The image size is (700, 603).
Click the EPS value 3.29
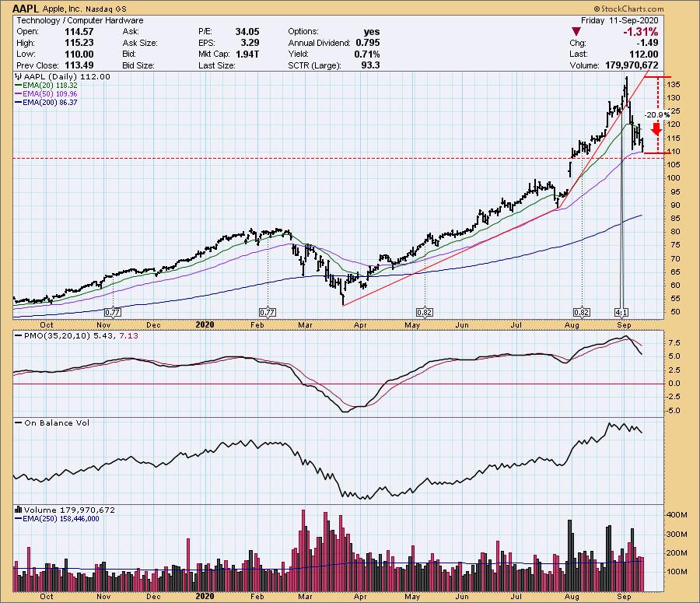pyautogui.click(x=250, y=43)
